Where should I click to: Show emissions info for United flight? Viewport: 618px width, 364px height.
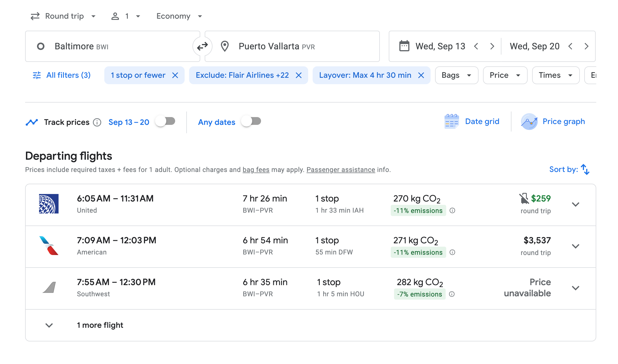pyautogui.click(x=452, y=211)
